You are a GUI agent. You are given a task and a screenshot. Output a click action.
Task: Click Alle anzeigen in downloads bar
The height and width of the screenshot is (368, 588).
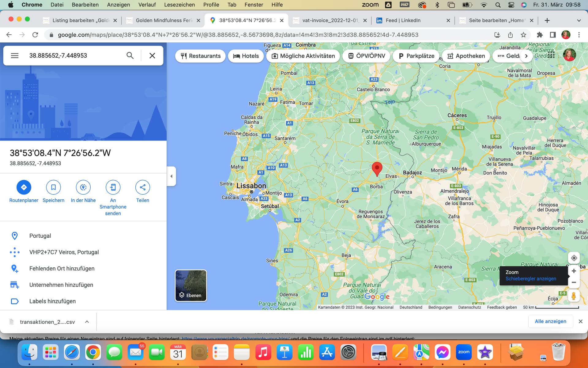coord(550,321)
